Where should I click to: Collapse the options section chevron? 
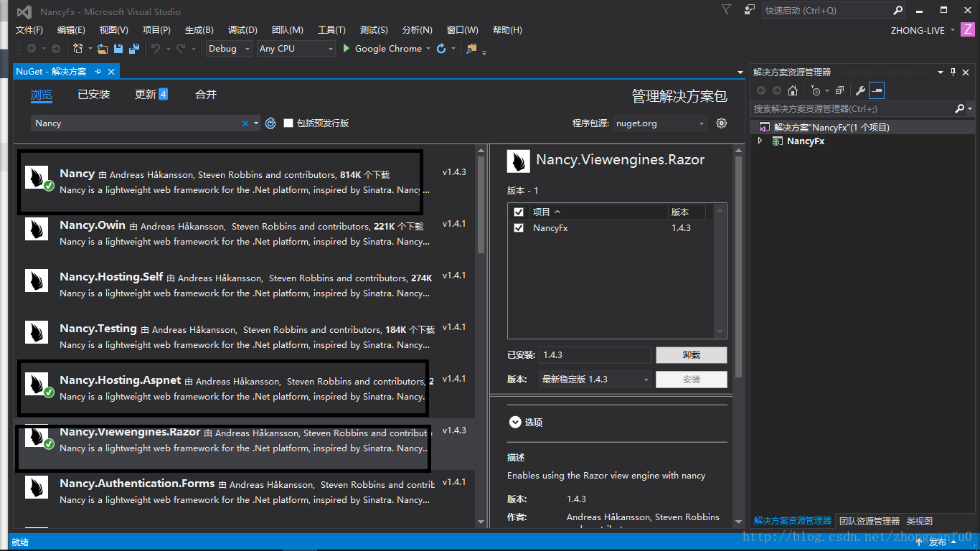click(x=514, y=423)
